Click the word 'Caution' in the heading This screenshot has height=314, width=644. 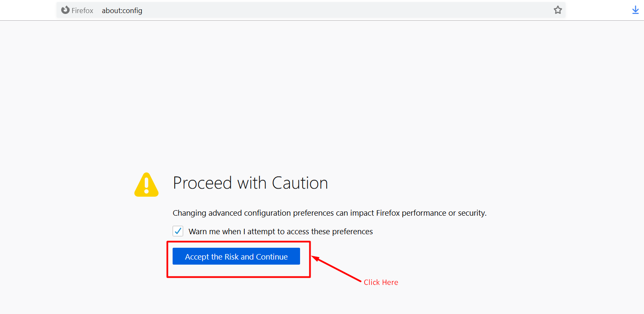300,183
